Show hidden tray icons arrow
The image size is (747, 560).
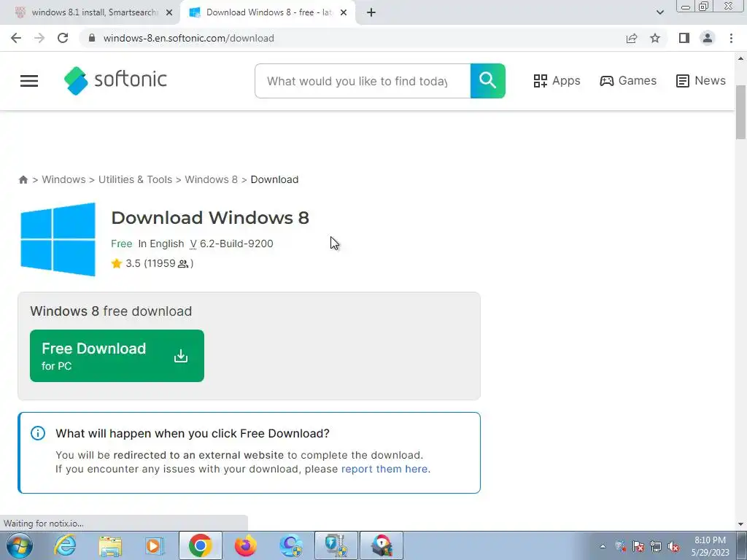(x=603, y=546)
